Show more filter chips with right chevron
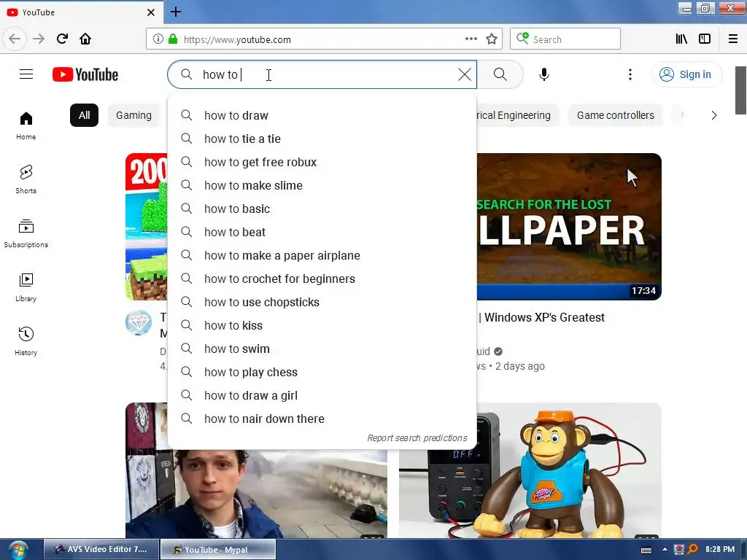The width and height of the screenshot is (747, 560). [x=713, y=115]
